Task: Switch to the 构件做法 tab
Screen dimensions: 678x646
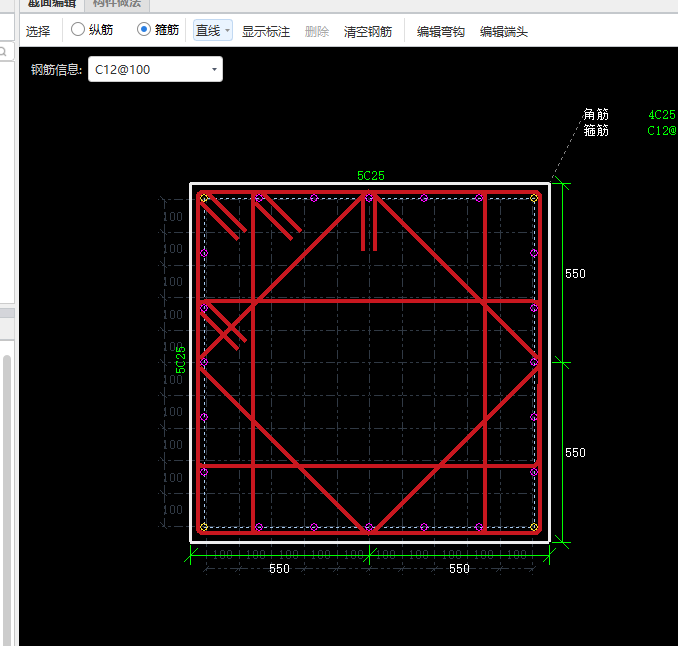Action: click(x=117, y=4)
